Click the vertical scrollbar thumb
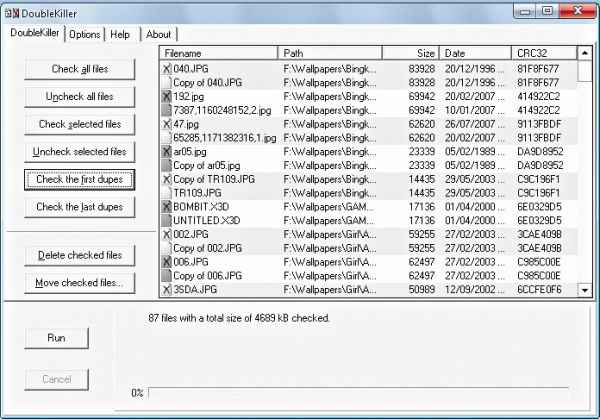Viewport: 600px width, 419px height. pyautogui.click(x=584, y=71)
